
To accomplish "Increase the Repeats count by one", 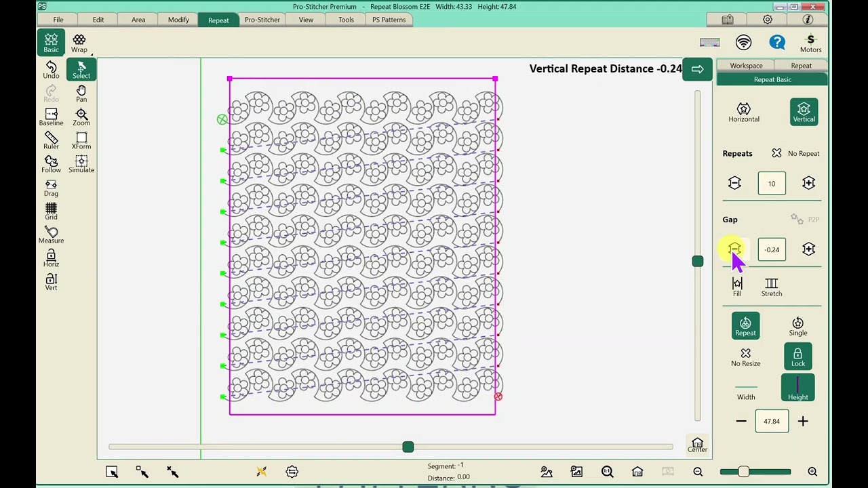I will pos(808,183).
